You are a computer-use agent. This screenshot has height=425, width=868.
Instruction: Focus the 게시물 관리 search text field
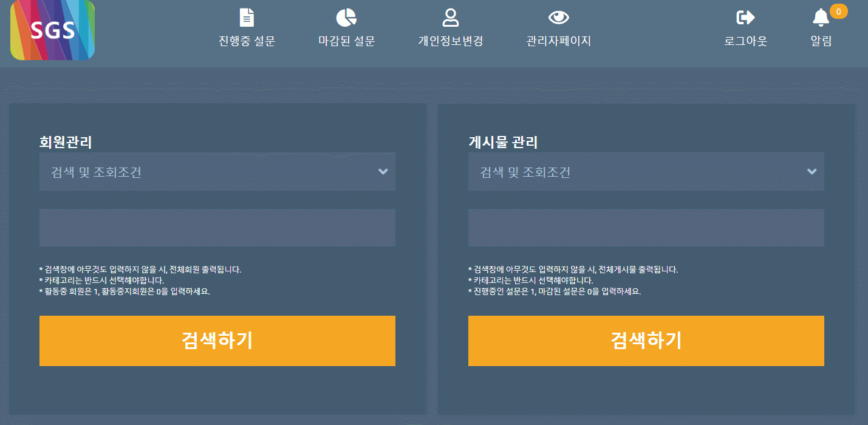(646, 228)
